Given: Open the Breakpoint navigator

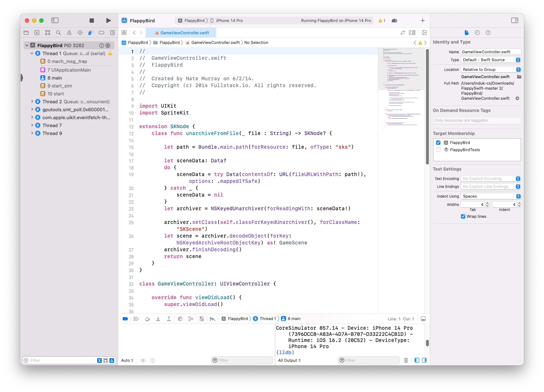Looking at the screenshot, I should pyautogui.click(x=101, y=32).
